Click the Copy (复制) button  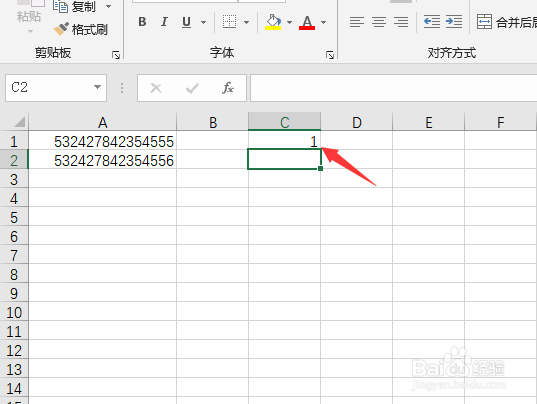click(x=75, y=6)
